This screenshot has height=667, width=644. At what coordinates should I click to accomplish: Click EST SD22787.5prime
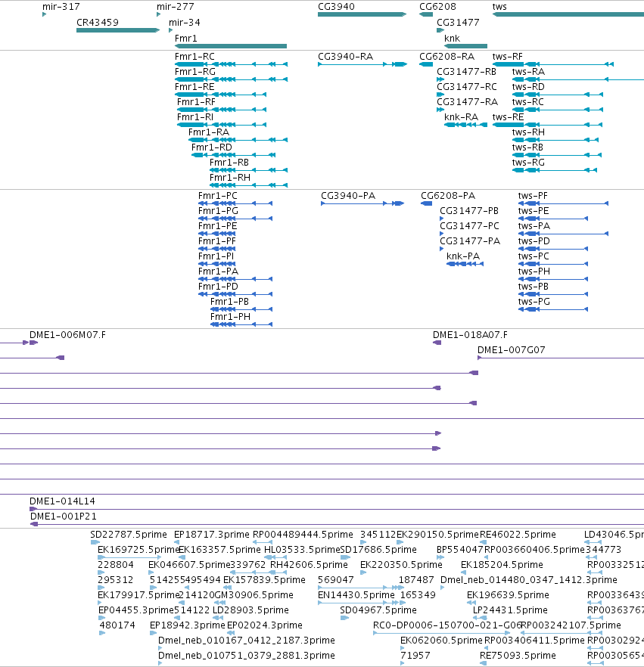tap(129, 534)
